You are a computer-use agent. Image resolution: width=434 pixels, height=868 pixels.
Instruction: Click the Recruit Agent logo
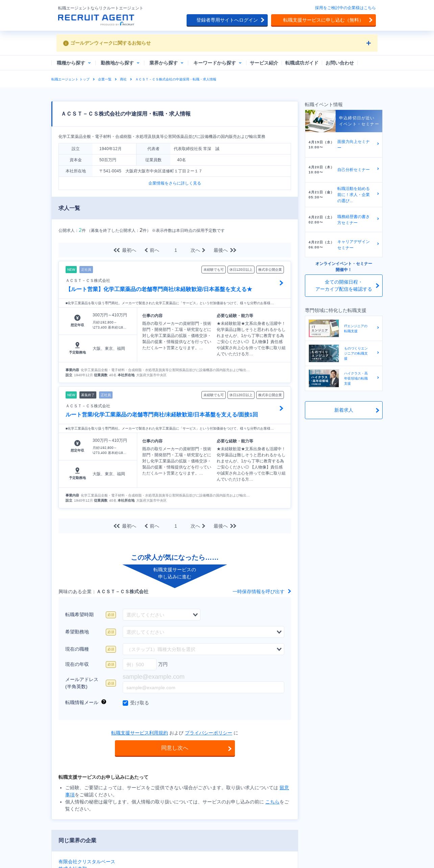tap(96, 20)
